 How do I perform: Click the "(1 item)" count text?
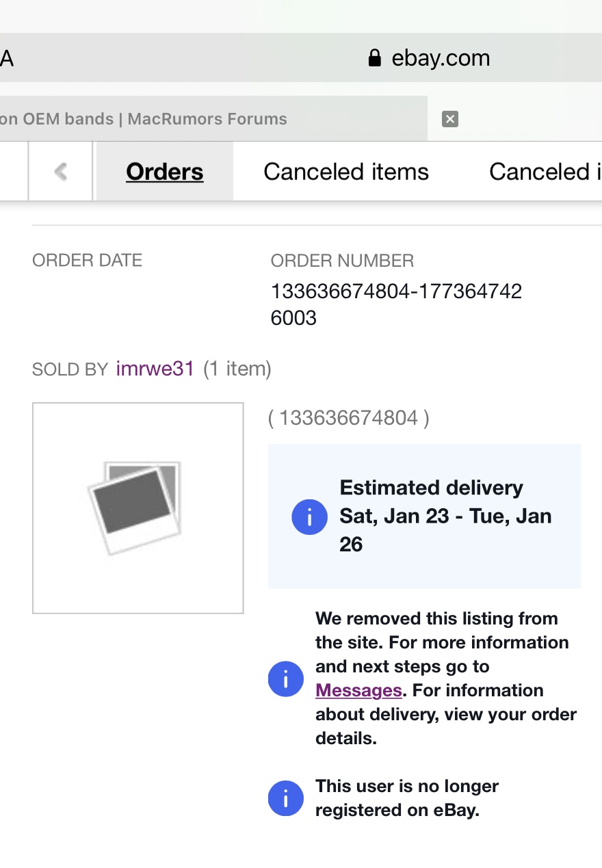(x=237, y=369)
